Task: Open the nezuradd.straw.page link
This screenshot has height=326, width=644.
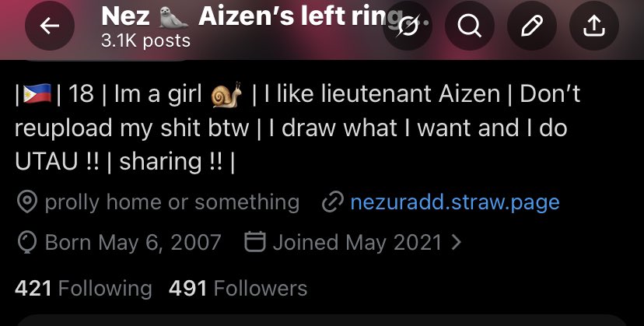Action: (x=455, y=202)
